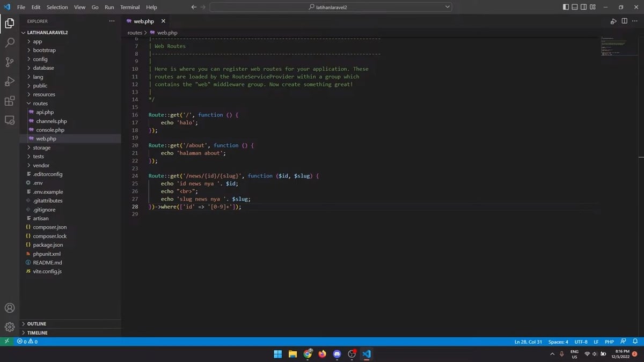Toggle the Panel layout button
This screenshot has height=362, width=644.
(x=575, y=7)
